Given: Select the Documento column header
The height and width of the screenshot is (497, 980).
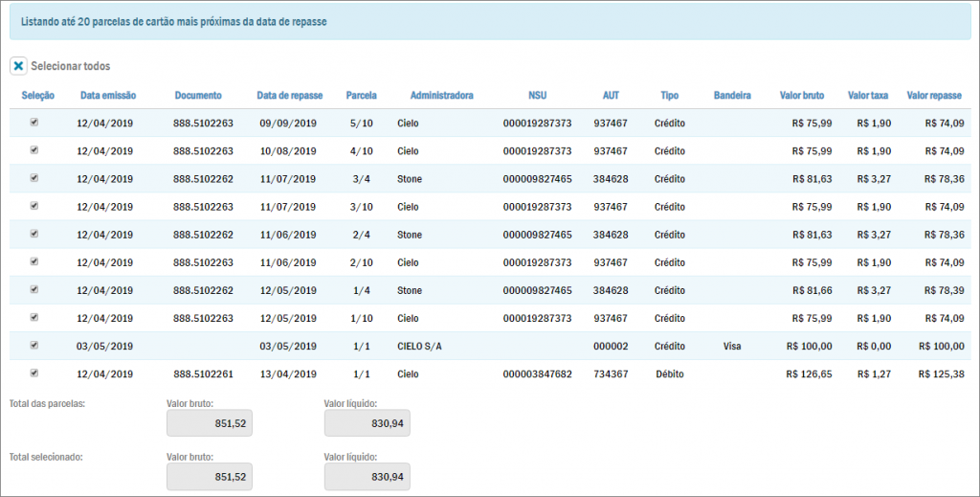Looking at the screenshot, I should (x=198, y=96).
